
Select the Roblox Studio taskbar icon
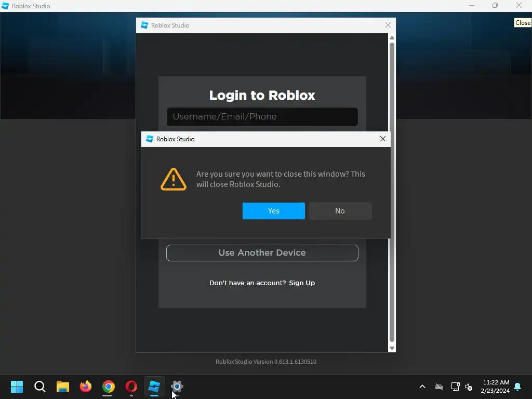click(154, 387)
